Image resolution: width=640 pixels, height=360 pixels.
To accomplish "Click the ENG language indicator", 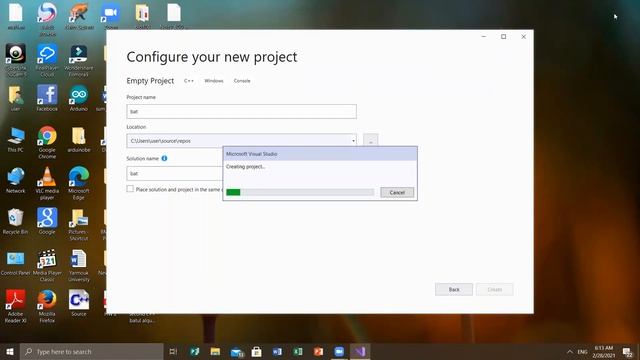I will click(x=582, y=351).
